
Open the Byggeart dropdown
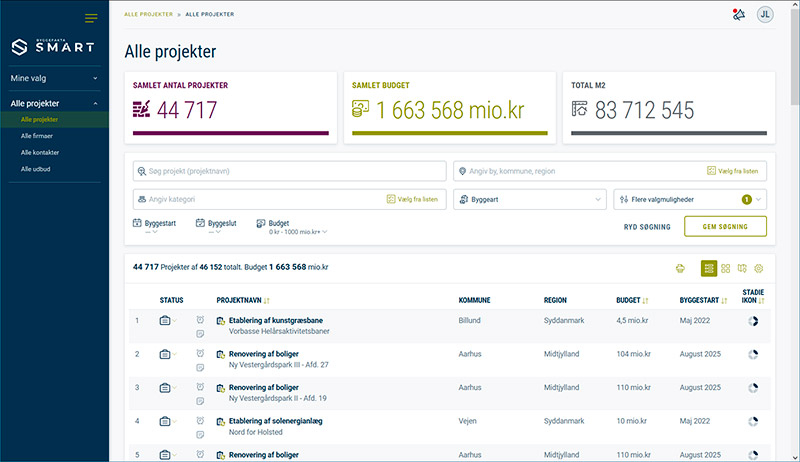529,199
